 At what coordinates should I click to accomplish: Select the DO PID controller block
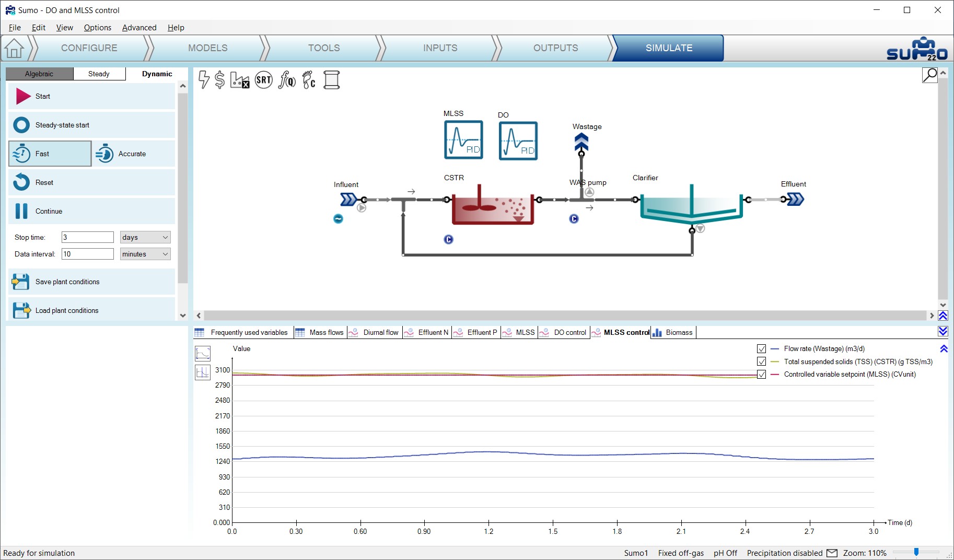tap(518, 141)
